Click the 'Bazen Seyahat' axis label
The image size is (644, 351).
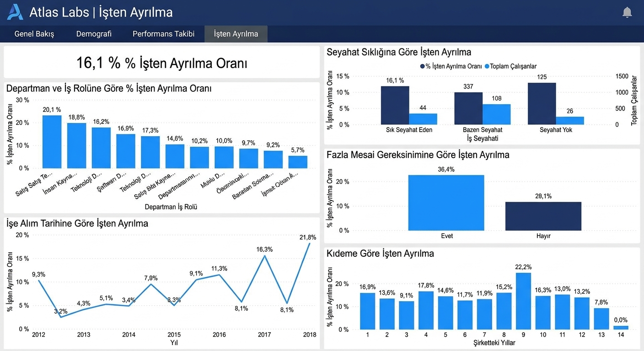tap(483, 130)
